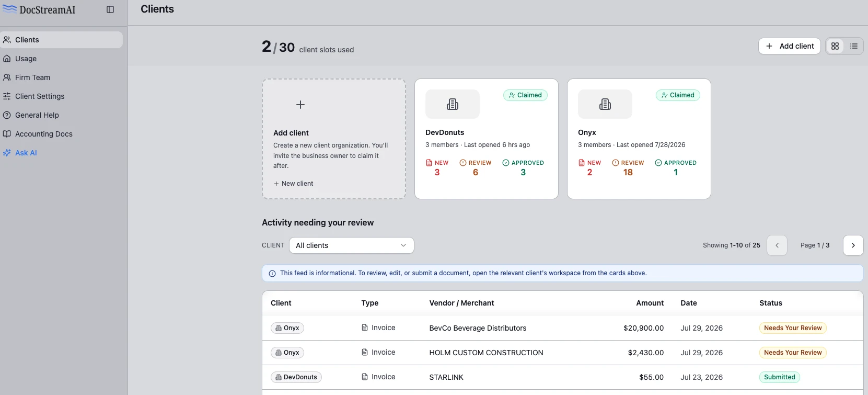This screenshot has height=395, width=868.
Task: Go to next page of activity
Action: [853, 245]
